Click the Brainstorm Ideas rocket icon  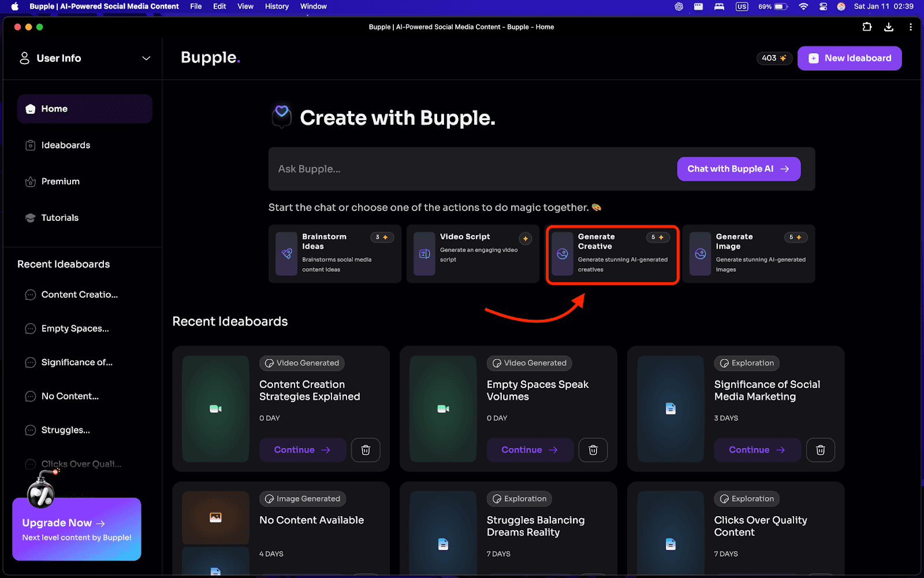(286, 254)
